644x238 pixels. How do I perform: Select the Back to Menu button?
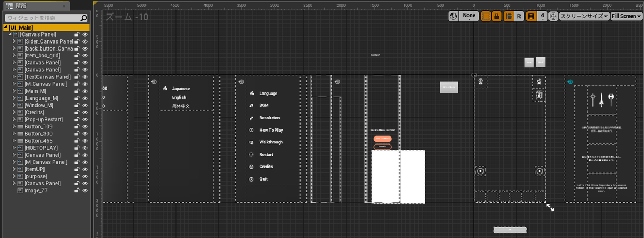pos(383,139)
